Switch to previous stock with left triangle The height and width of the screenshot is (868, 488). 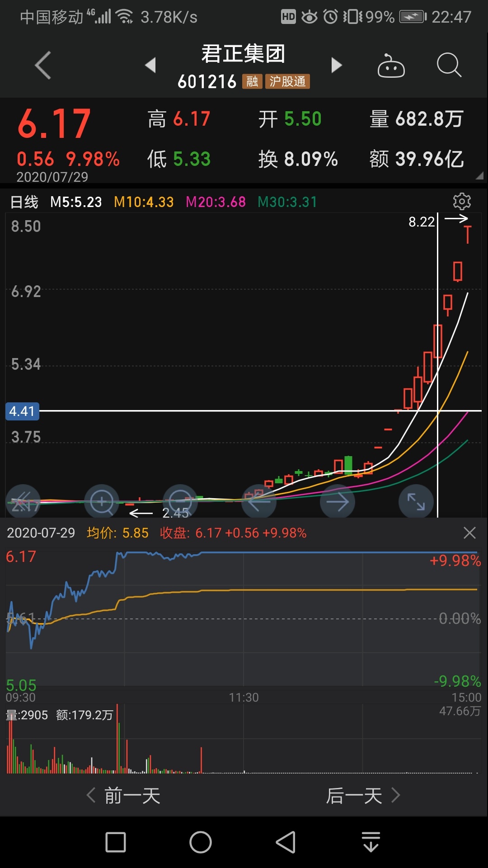pos(150,65)
